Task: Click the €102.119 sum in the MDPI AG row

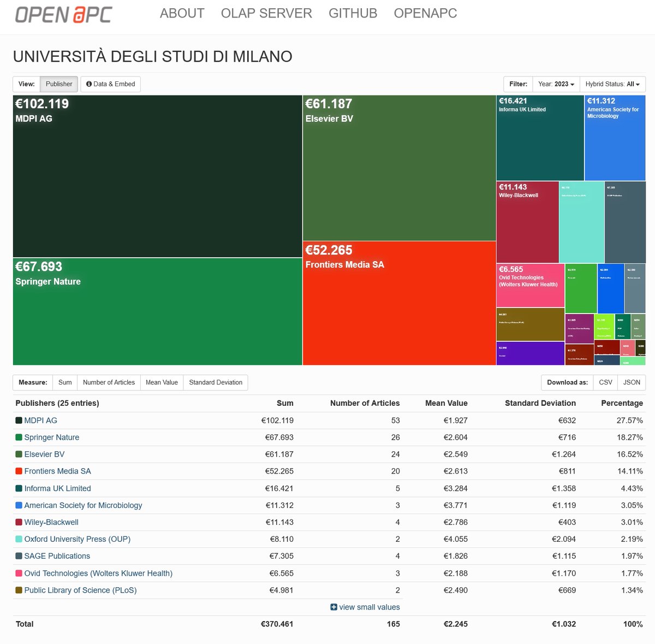Action: tap(277, 421)
